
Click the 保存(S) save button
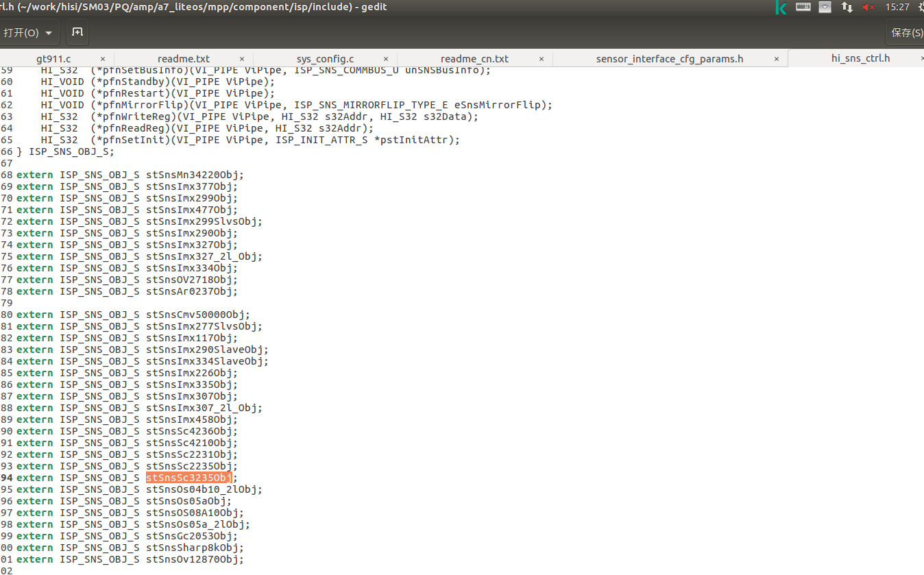tap(905, 32)
